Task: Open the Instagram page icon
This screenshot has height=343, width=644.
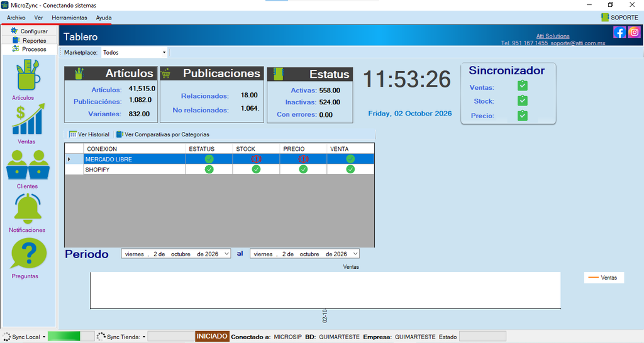Action: (634, 32)
